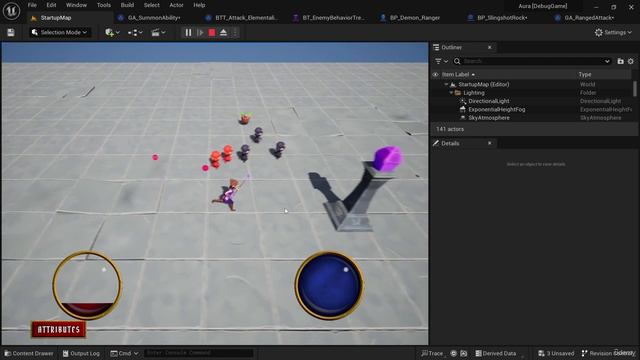Toggle the Outliner visibility eye column
The image size is (640, 360).
click(435, 75)
